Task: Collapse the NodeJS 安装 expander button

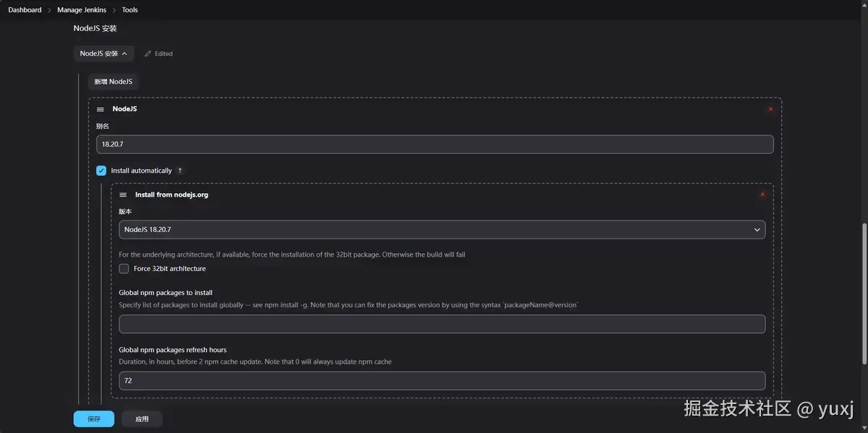Action: coord(103,53)
